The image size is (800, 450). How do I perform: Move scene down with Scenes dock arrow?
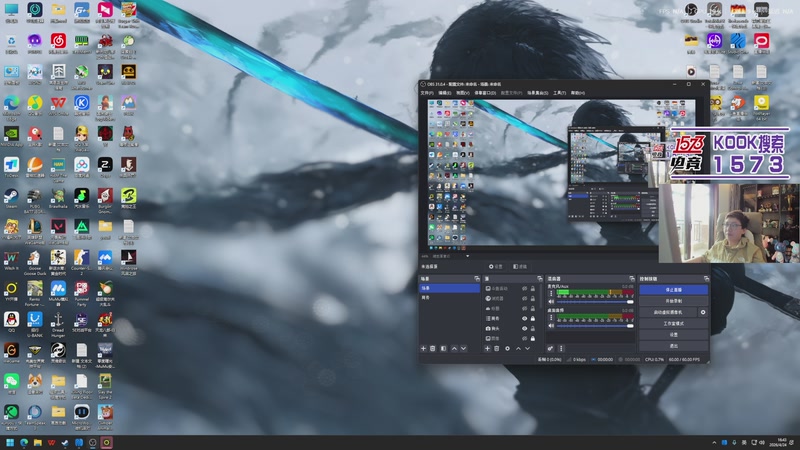[x=463, y=348]
